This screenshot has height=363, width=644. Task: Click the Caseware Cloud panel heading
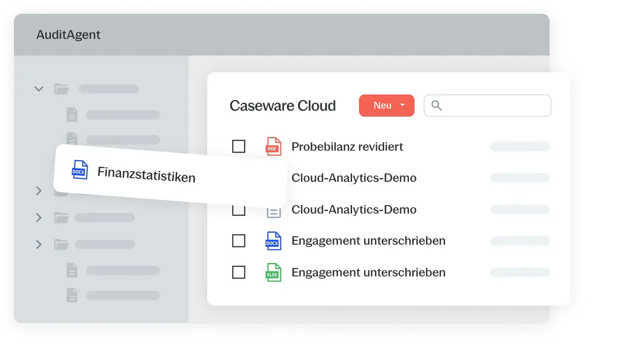[x=283, y=106]
